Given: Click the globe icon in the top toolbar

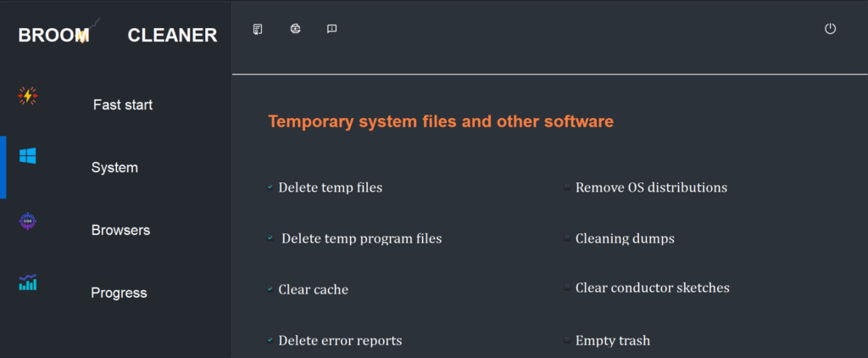Looking at the screenshot, I should pos(295,30).
